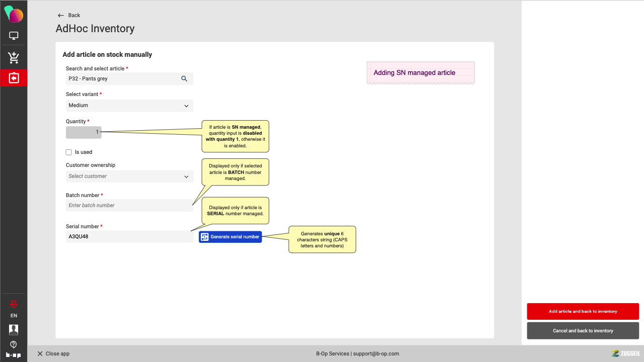644x362 pixels.
Task: Click the search magnifier in article field
Action: 184,78
